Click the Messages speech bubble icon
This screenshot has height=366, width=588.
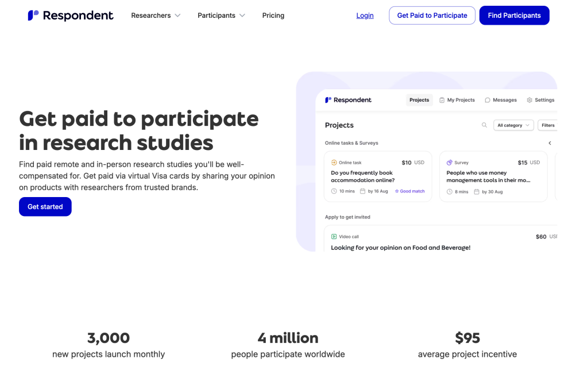click(x=488, y=100)
